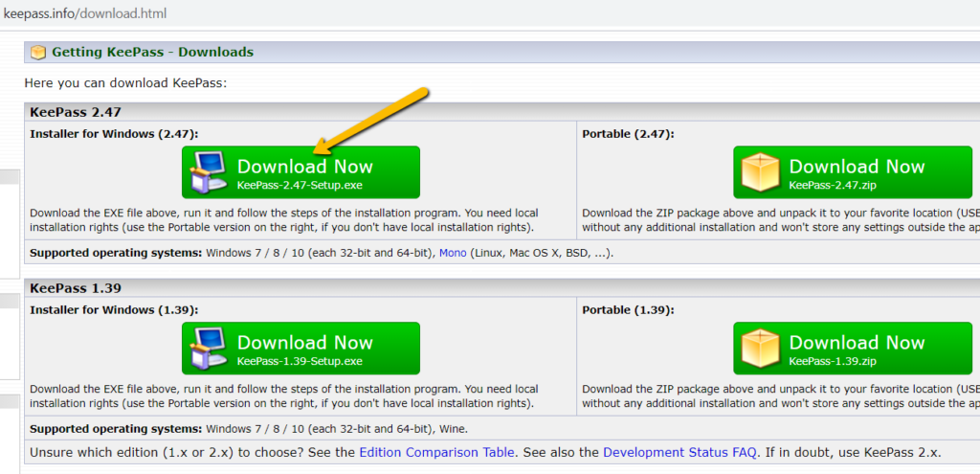Screen dimensions: 980x474
Task: Open the Mono link in supported systems
Action: tap(454, 253)
